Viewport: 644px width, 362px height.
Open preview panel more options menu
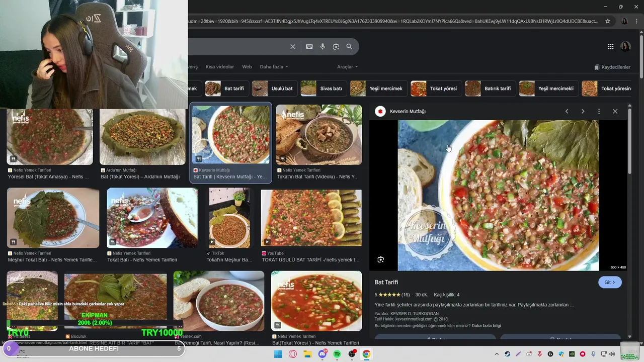(x=599, y=111)
